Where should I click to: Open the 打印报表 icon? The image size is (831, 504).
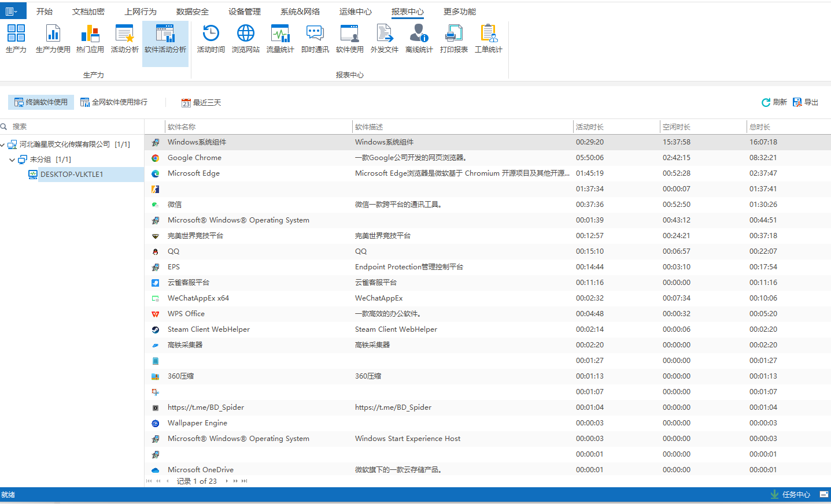453,39
